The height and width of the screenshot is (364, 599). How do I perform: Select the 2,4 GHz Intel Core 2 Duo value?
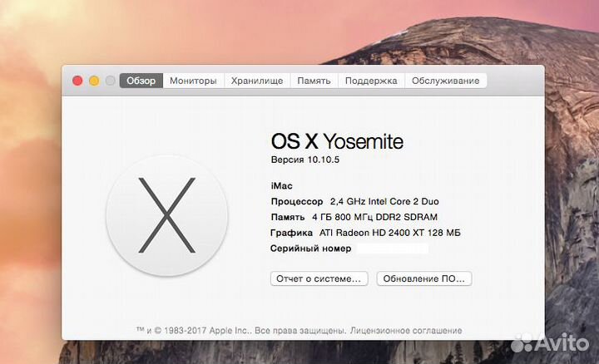click(384, 201)
